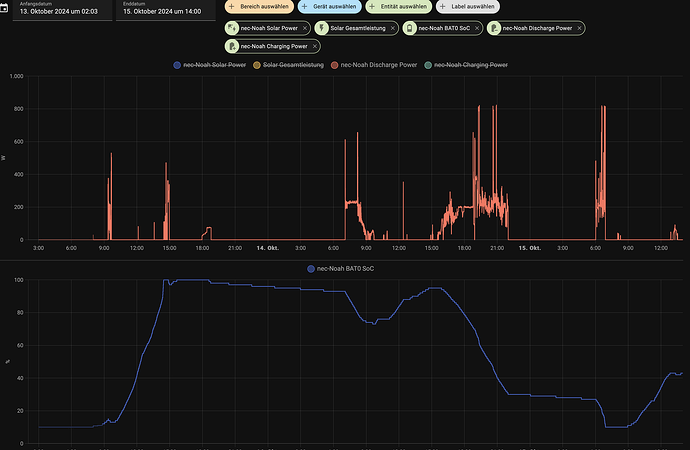The height and width of the screenshot is (450, 690).
Task: Click the plus icon on Label auswählen
Action: (443, 7)
